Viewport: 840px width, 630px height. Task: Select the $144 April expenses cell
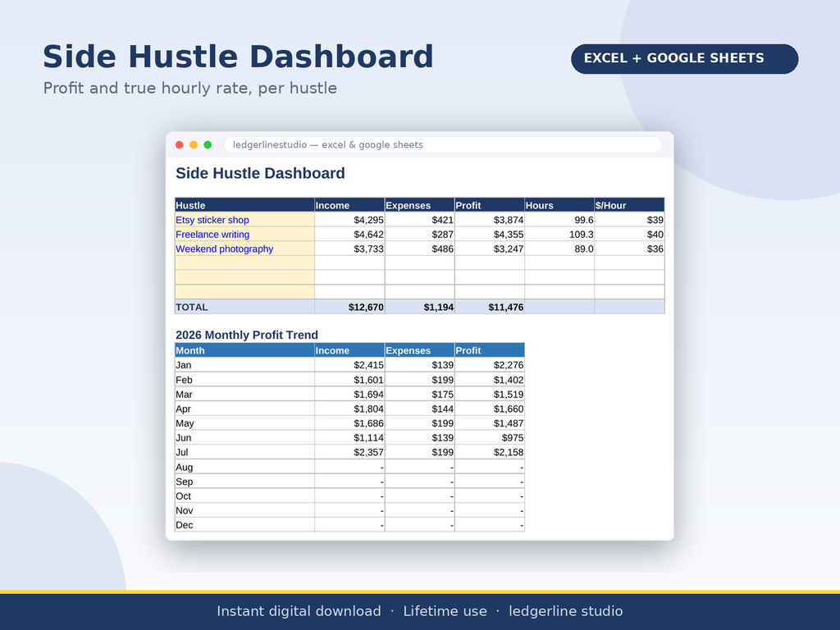point(419,409)
